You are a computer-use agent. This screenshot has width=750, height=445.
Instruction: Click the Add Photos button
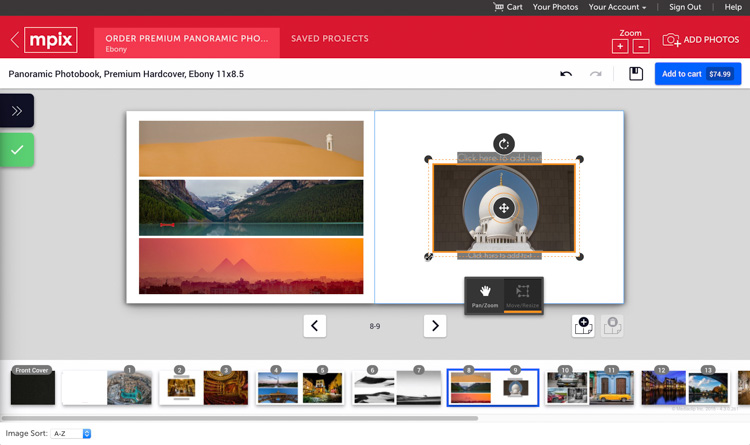[x=700, y=40]
